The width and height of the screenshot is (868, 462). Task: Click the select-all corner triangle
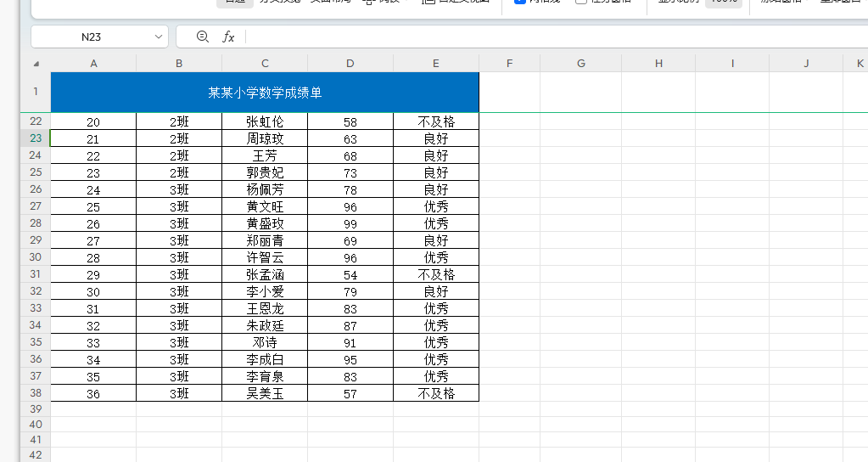[36, 64]
